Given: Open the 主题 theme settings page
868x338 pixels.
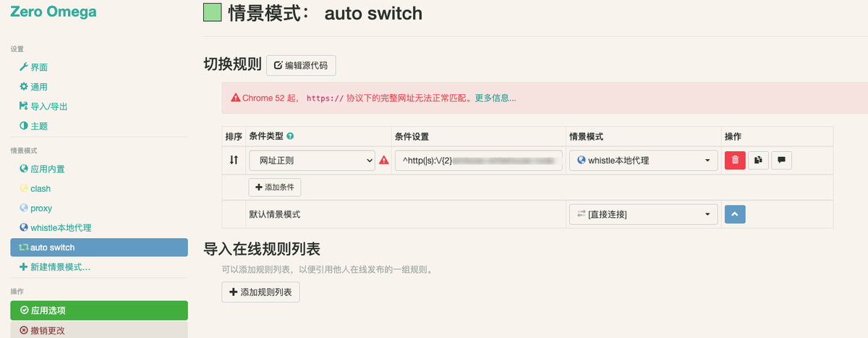Looking at the screenshot, I should click(x=38, y=126).
